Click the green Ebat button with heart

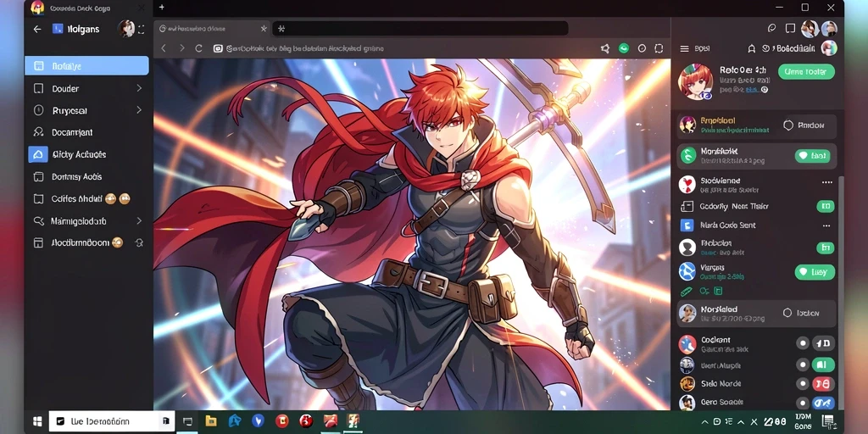(x=813, y=156)
